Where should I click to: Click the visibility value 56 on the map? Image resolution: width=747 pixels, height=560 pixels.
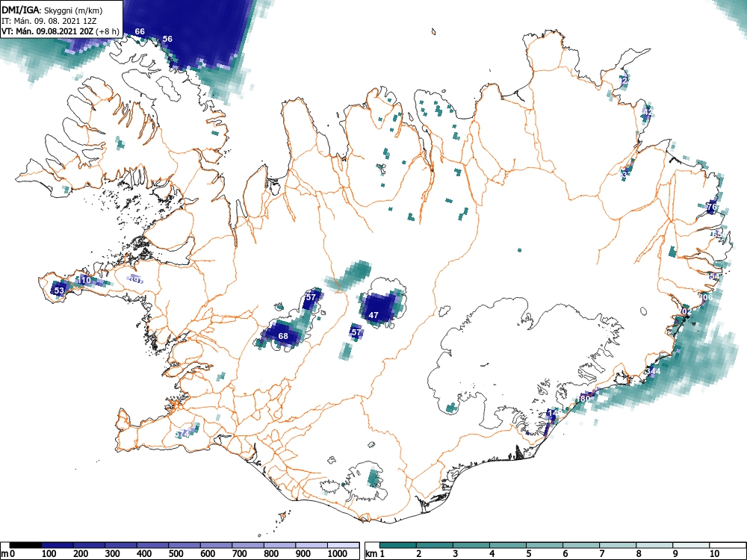coord(167,39)
